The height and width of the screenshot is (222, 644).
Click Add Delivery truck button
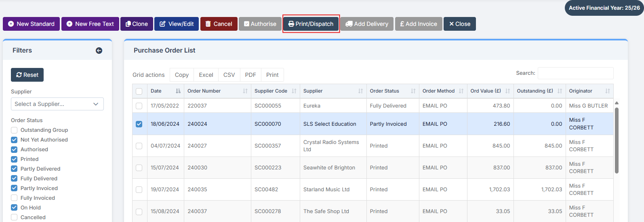coord(367,24)
